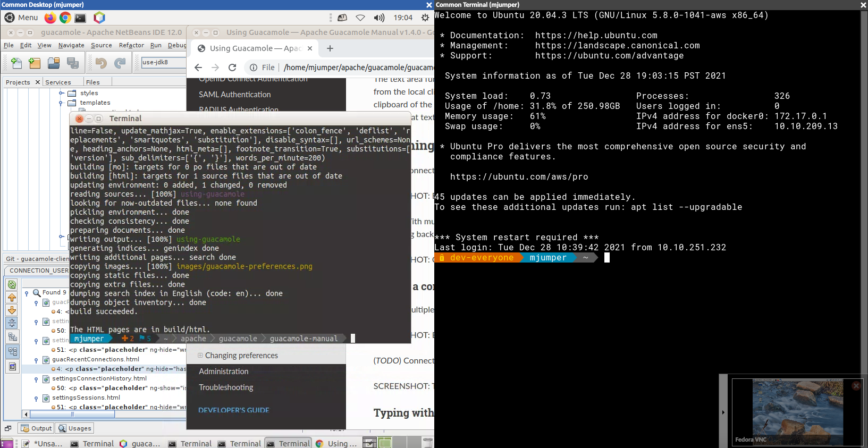Click the New Project toolbar icon
This screenshot has width=868, height=448.
[x=35, y=63]
